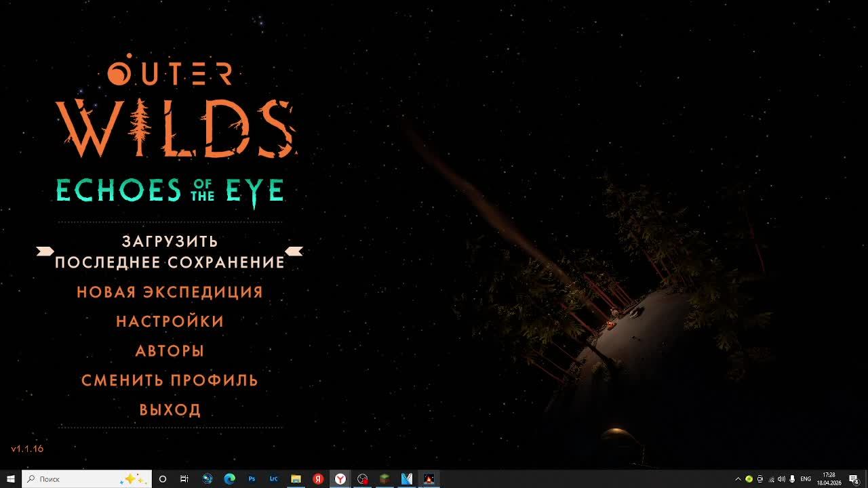Open АВТОРЫ credits

point(170,351)
